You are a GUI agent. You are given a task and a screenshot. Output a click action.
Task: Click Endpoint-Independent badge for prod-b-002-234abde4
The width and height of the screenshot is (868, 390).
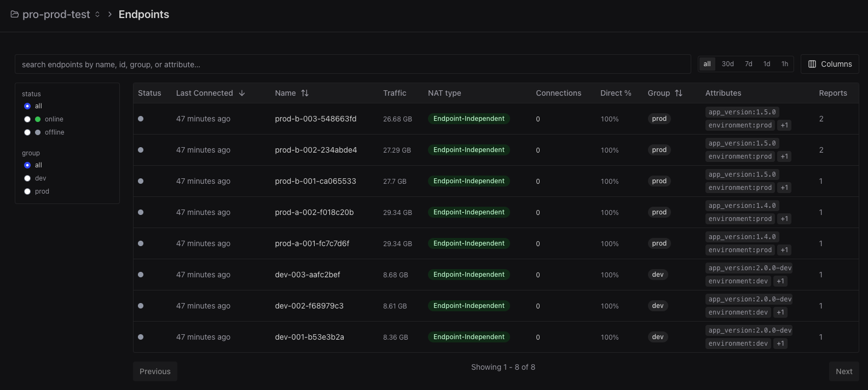[x=469, y=150]
